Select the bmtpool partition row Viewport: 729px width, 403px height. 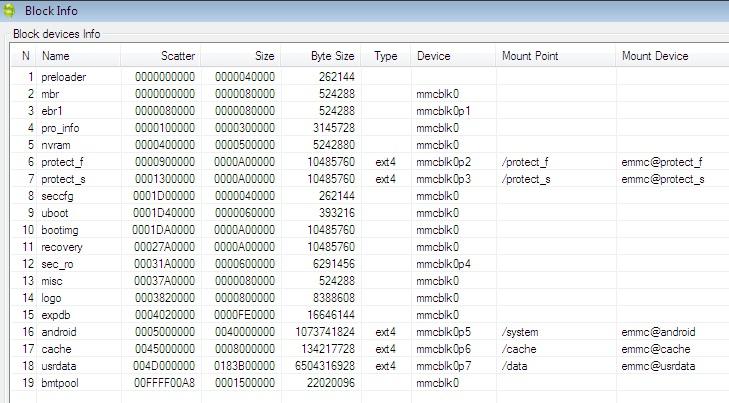(370, 383)
